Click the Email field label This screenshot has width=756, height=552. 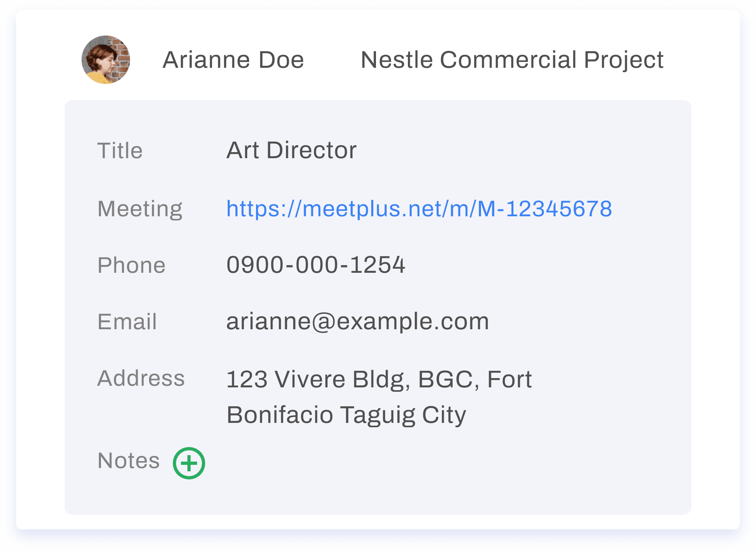tap(127, 322)
